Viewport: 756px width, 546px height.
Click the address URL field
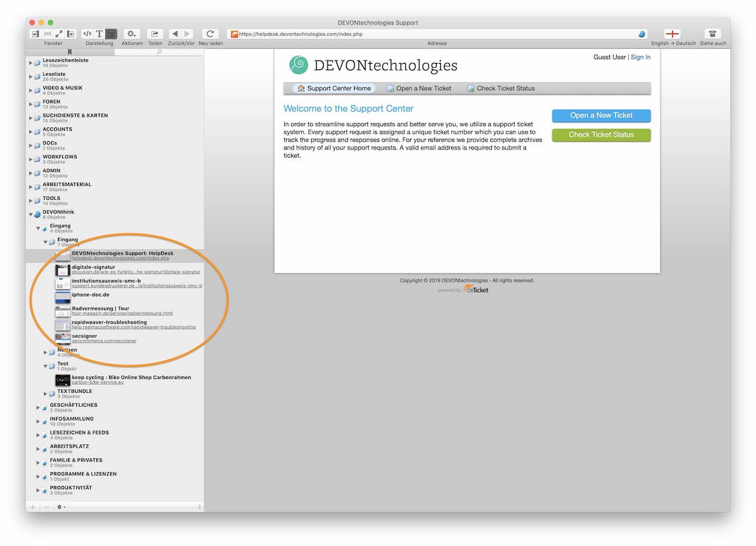[x=435, y=34]
